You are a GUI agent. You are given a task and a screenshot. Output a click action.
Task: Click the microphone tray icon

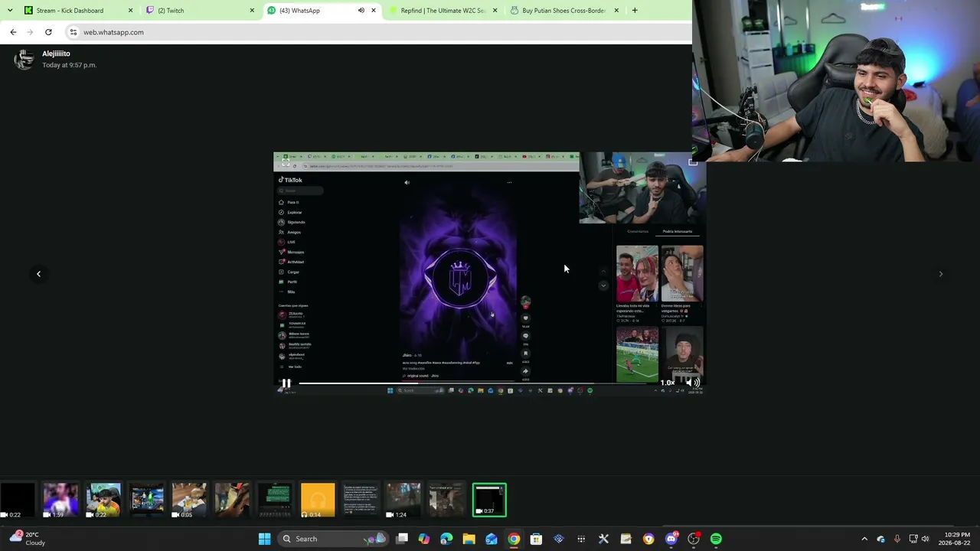click(897, 539)
